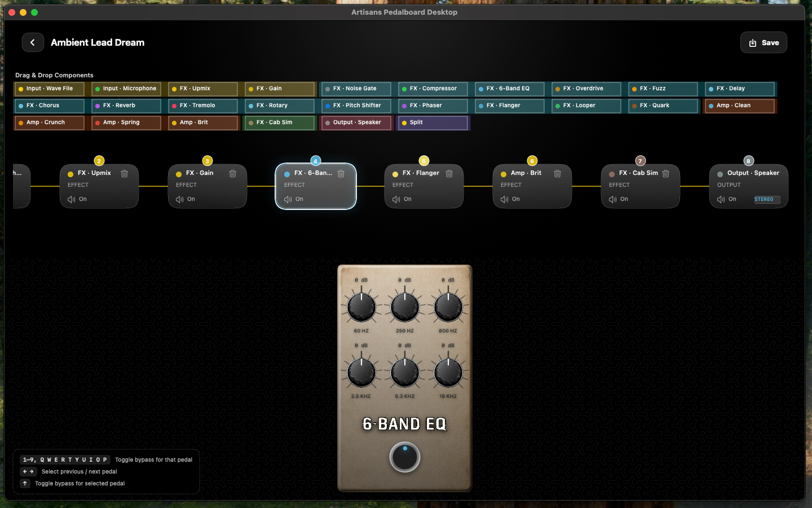The image size is (812, 508).
Task: Select FX · Pitch Shifter component
Action: coord(356,106)
